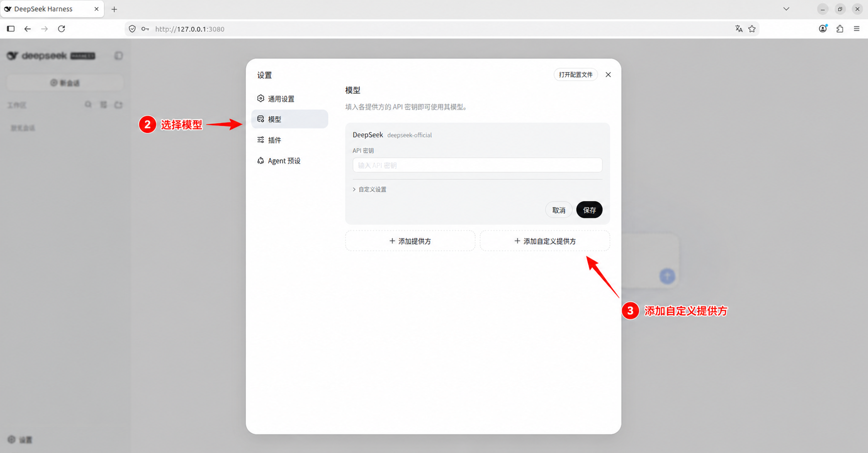The width and height of the screenshot is (868, 453).
Task: Bookmark the page with star icon
Action: [752, 29]
